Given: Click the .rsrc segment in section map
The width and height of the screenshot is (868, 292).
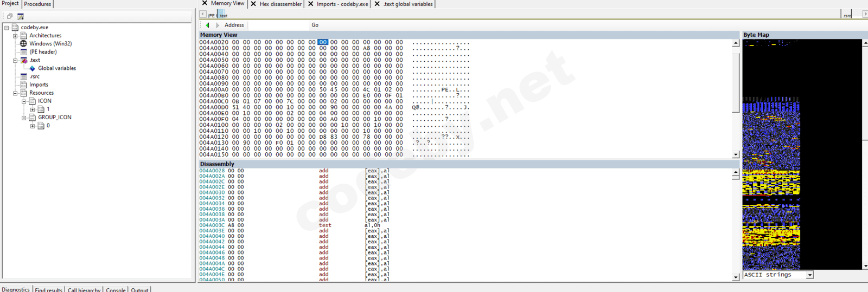Looking at the screenshot, I should 847,15.
